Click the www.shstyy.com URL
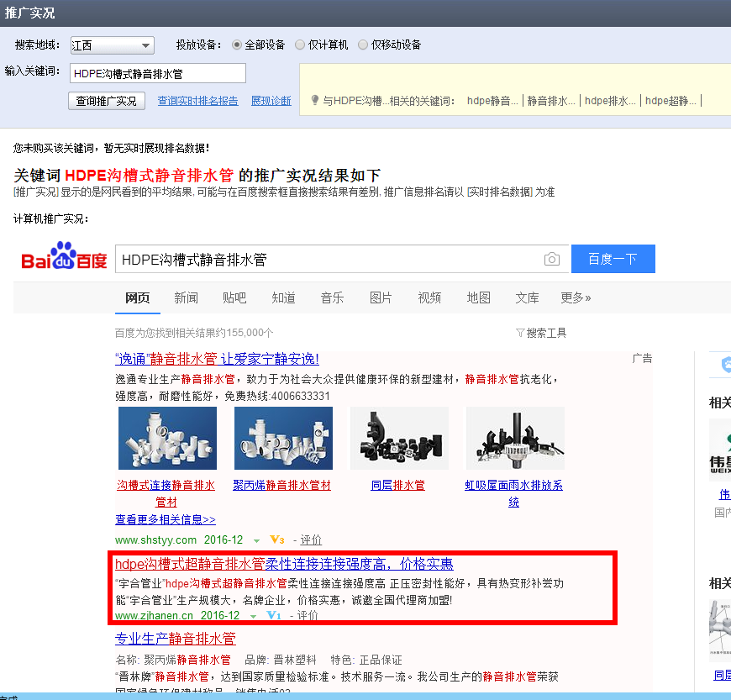This screenshot has width=731, height=700. coord(155,540)
